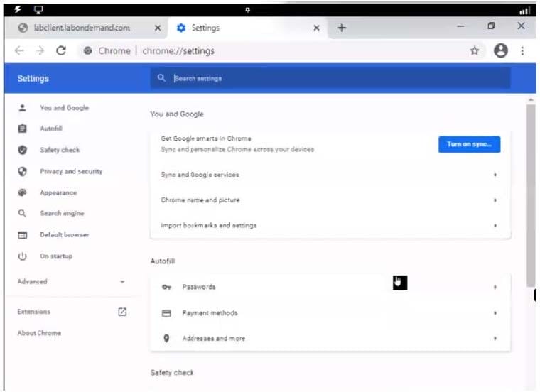
Task: Click the location pin icon beside Addresses
Action: pyautogui.click(x=166, y=339)
